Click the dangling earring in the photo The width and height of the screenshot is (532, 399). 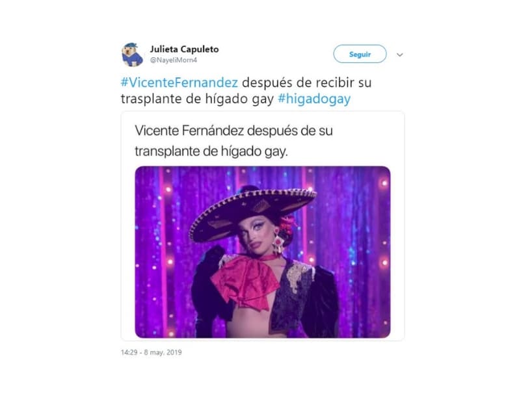[278, 240]
